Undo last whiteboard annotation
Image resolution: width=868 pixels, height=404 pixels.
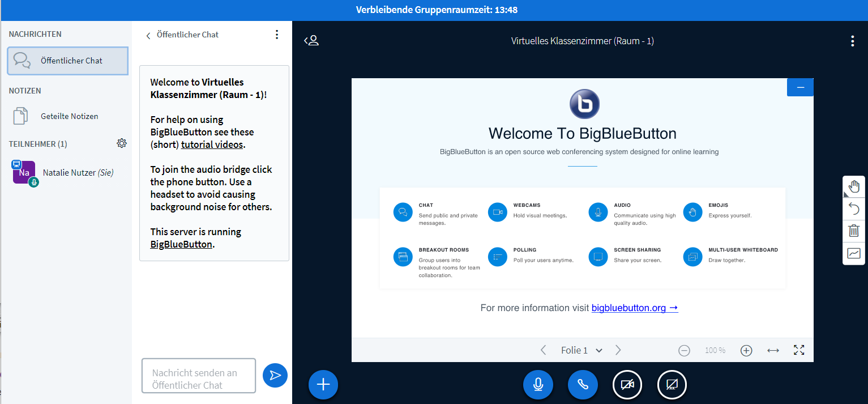click(854, 209)
